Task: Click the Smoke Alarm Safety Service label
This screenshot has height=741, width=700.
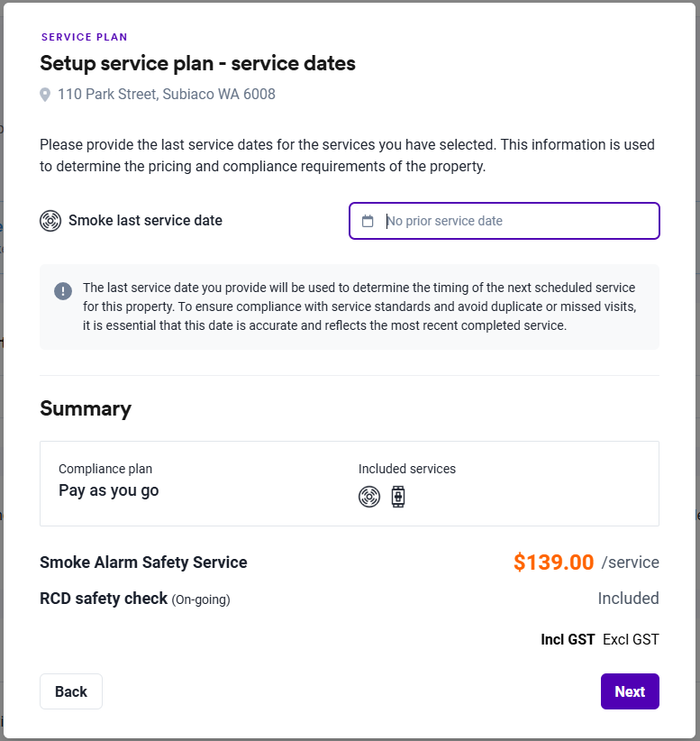Action: 143,563
